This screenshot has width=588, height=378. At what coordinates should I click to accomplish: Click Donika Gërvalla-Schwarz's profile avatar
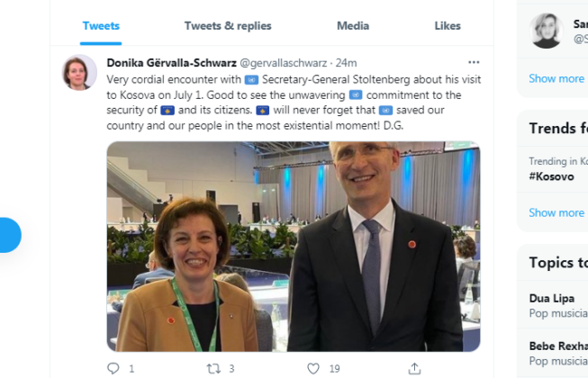(x=79, y=73)
